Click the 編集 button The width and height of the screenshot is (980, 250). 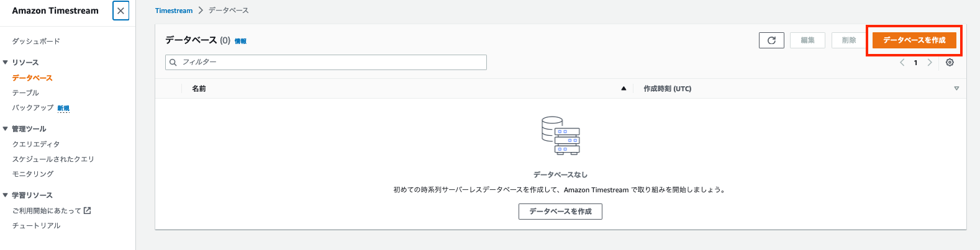click(807, 40)
